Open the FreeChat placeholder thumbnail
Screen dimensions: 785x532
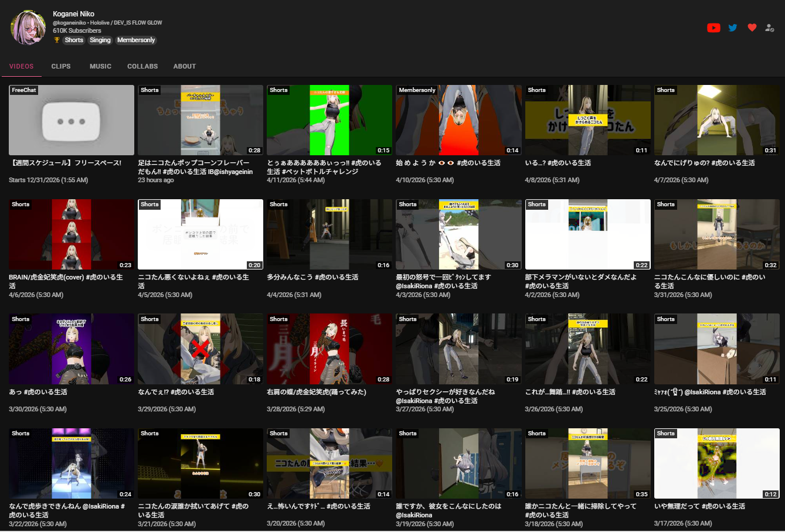[x=72, y=120]
